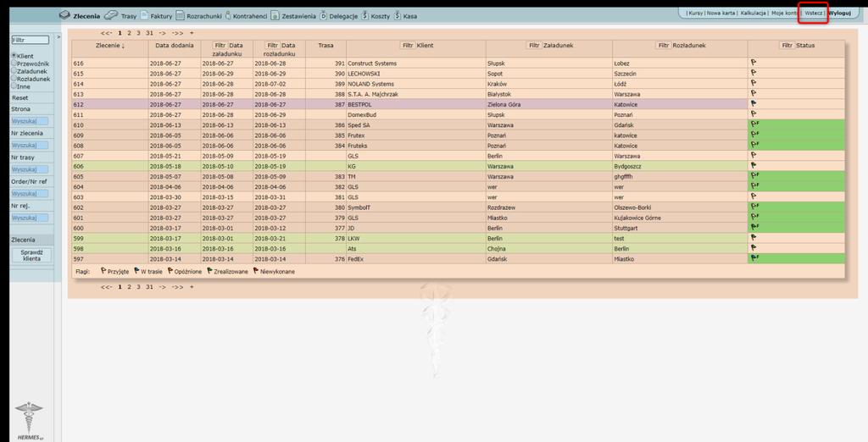The width and height of the screenshot is (868, 442).
Task: Click the green status flag for order 608
Action: (x=754, y=145)
